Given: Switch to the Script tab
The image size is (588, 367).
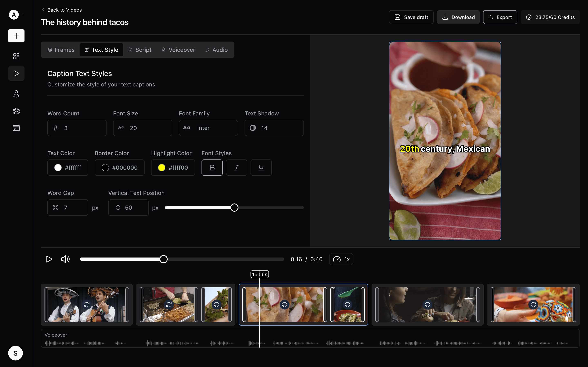Looking at the screenshot, I should tap(140, 50).
